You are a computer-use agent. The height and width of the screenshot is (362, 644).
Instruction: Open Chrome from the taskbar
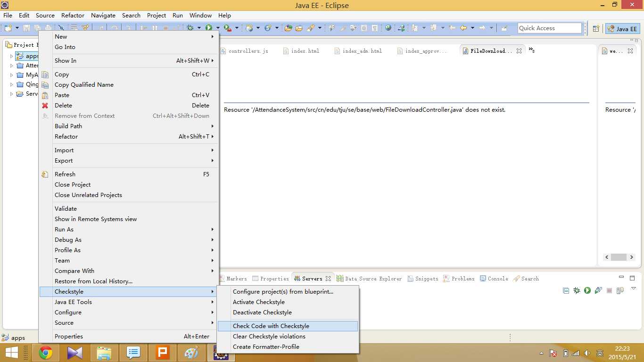coord(46,353)
